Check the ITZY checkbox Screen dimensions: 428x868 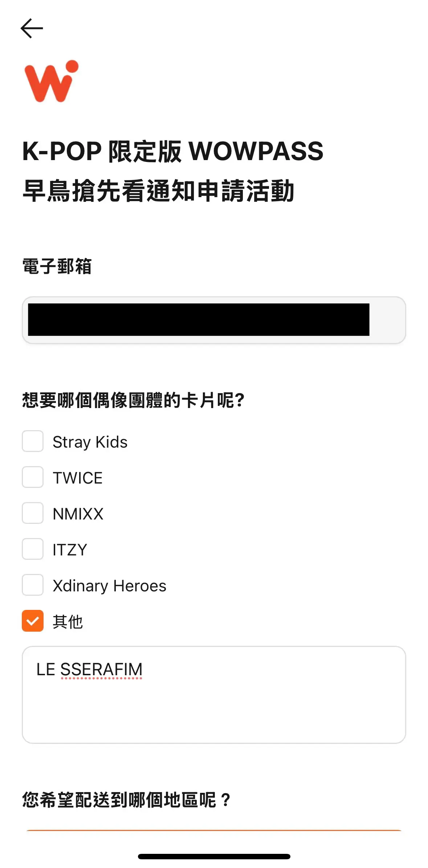pos(33,549)
